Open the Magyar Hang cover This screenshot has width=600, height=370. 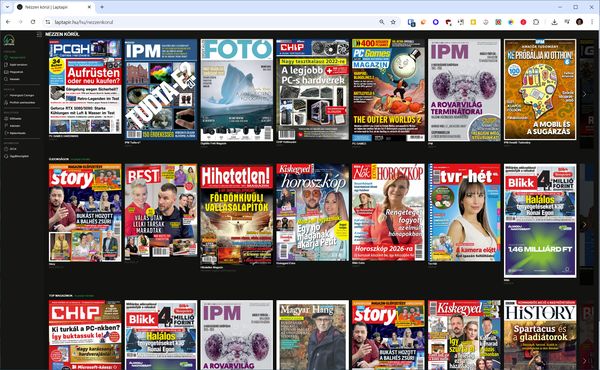pos(312,335)
